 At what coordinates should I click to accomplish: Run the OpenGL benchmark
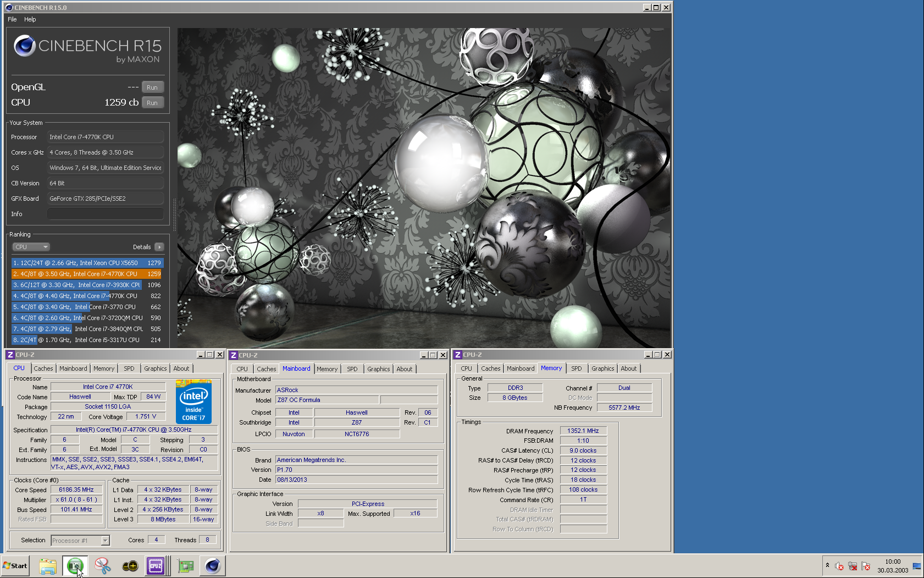point(152,87)
